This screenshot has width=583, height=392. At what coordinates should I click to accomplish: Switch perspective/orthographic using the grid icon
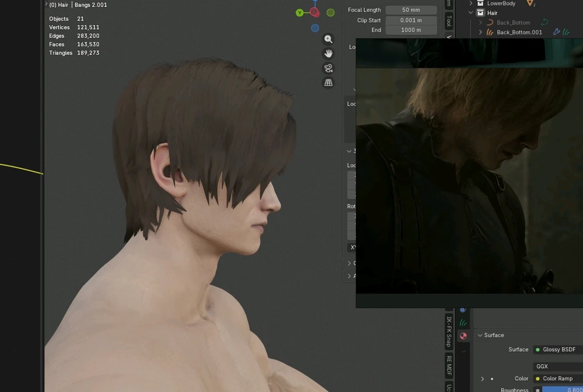click(x=328, y=83)
